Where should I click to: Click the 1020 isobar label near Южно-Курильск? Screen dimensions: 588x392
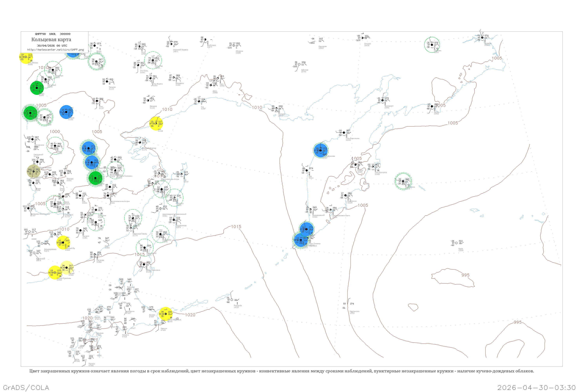pyautogui.click(x=190, y=315)
